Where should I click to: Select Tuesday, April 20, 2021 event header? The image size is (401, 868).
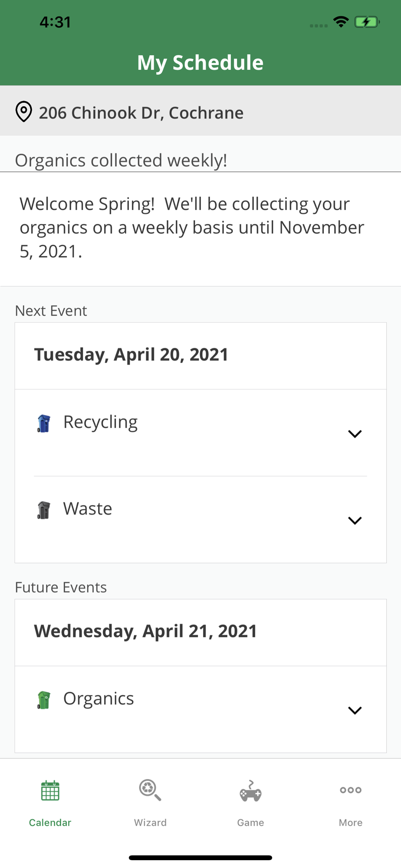[x=131, y=355]
